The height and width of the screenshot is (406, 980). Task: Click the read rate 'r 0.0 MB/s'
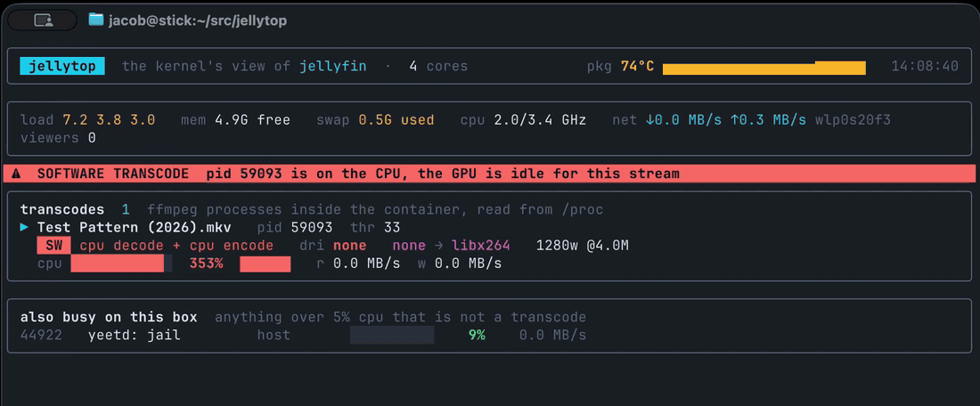coord(358,264)
